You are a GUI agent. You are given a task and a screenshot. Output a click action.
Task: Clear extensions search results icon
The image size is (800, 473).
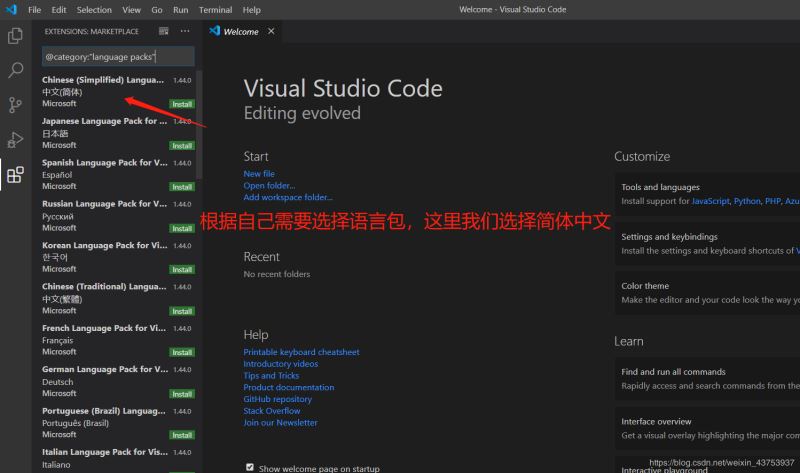click(164, 31)
